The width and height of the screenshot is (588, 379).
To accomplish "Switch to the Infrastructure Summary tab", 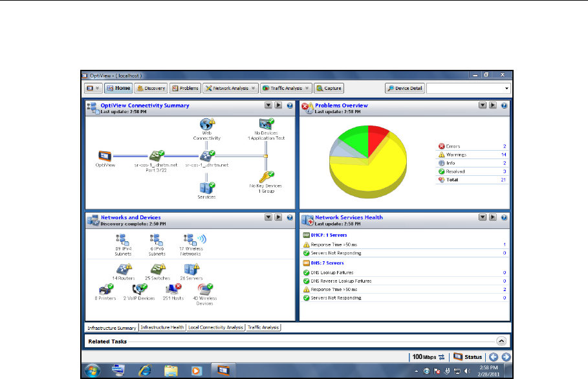I will pyautogui.click(x=112, y=328).
